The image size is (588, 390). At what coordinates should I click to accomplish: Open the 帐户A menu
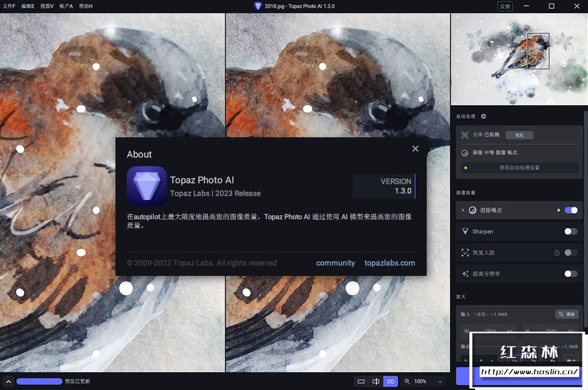pyautogui.click(x=66, y=6)
